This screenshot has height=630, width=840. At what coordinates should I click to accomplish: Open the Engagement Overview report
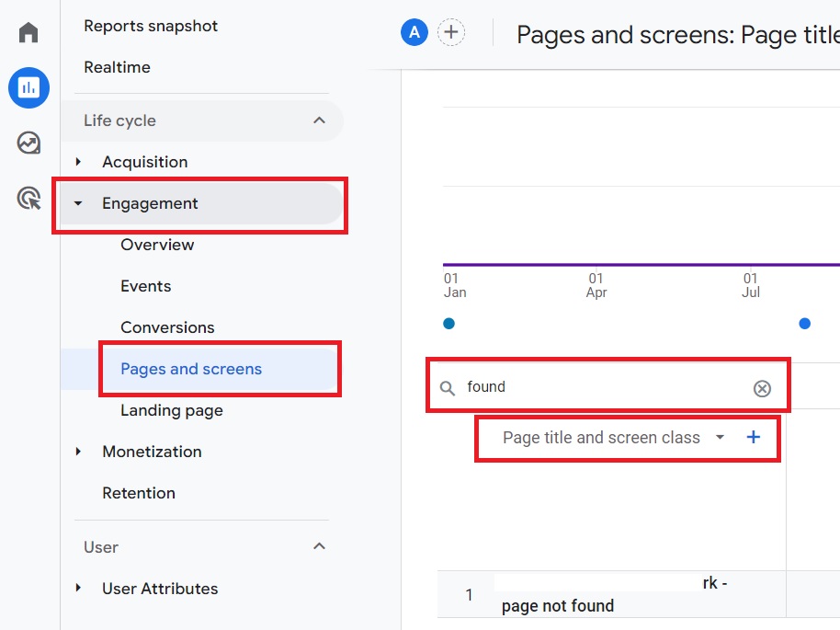(157, 245)
